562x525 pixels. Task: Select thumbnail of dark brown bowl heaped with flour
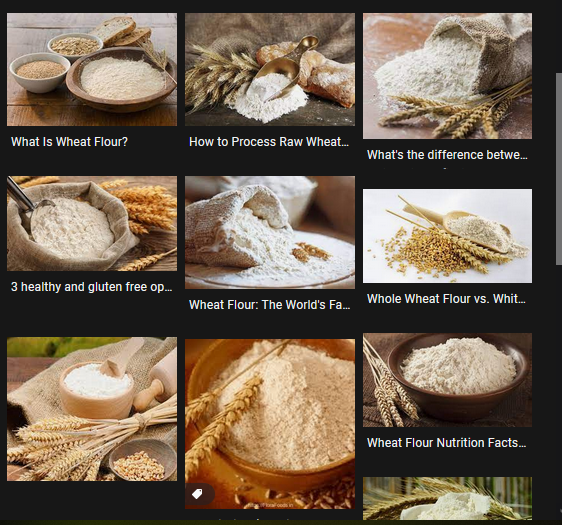pyautogui.click(x=447, y=380)
